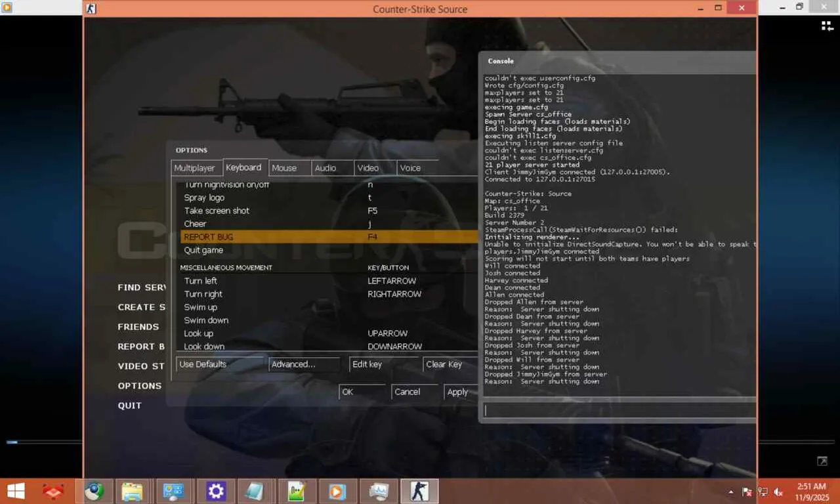This screenshot has height=504, width=840.
Task: Click the RIGHTARROW key binding value
Action: click(394, 294)
